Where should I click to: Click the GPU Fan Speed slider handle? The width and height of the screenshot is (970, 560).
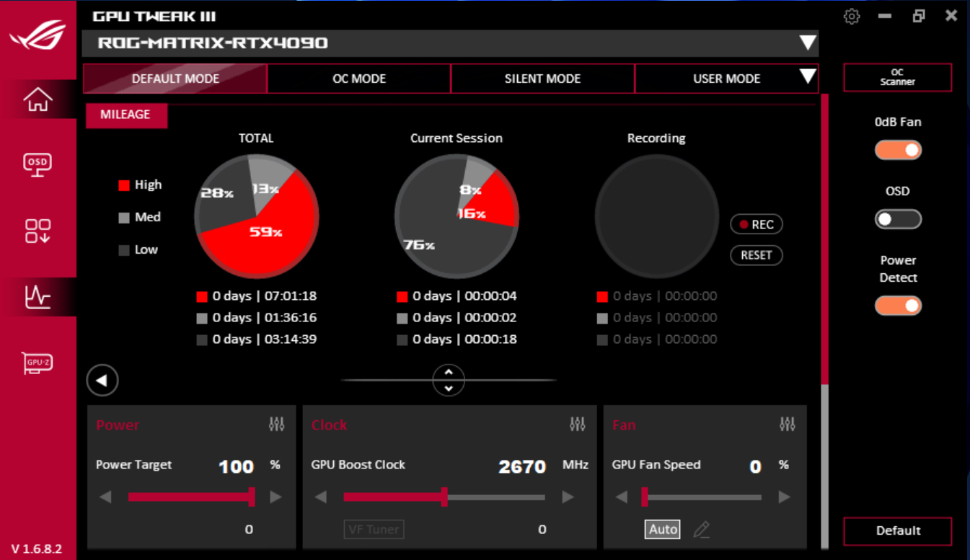click(645, 497)
